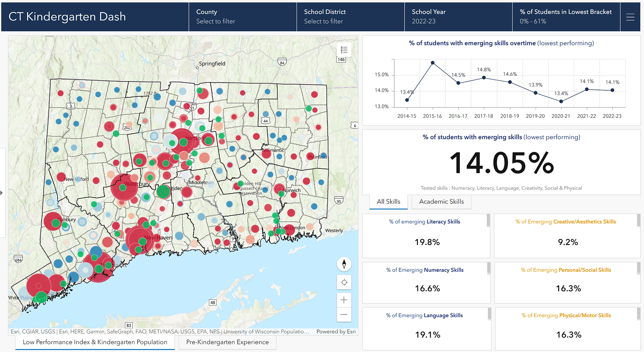
Task: Zoom out of the map
Action: (x=344, y=315)
